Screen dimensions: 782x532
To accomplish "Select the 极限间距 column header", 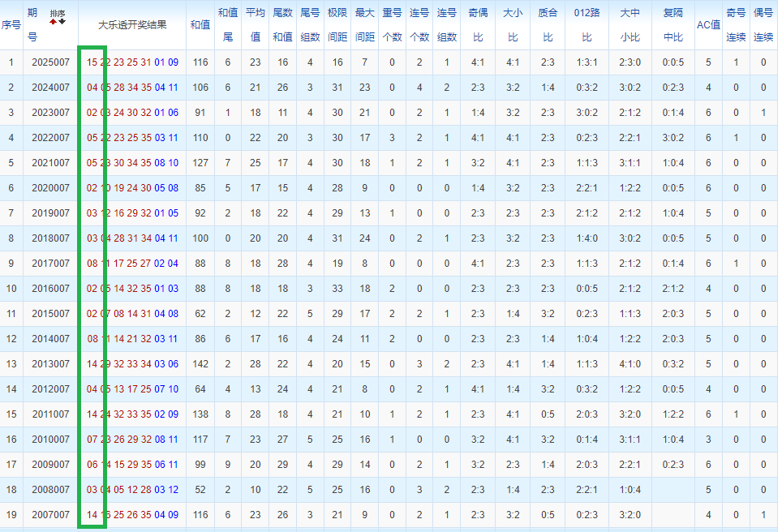I will pos(337,24).
